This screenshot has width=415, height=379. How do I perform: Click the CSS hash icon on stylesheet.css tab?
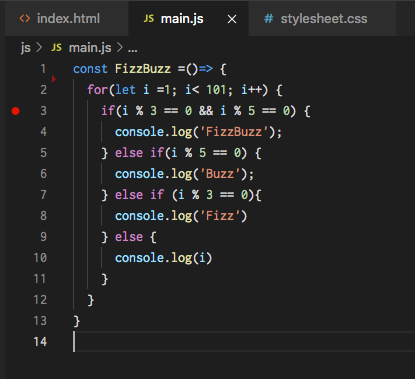268,19
